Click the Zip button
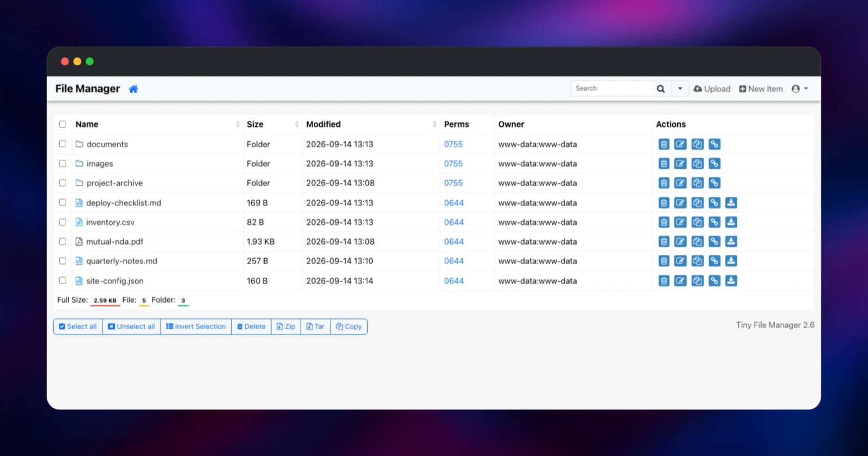This screenshot has height=456, width=868. pyautogui.click(x=286, y=326)
